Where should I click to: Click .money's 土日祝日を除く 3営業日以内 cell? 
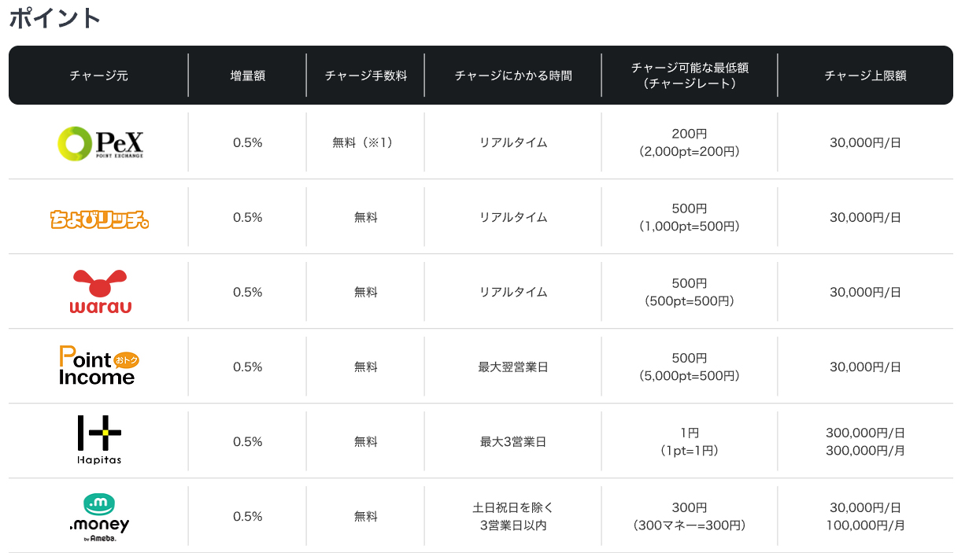point(513,516)
